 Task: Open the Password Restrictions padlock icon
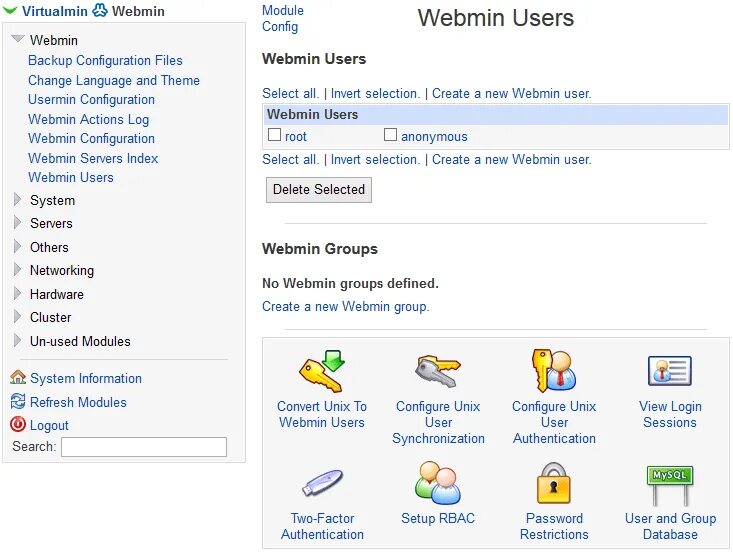[554, 483]
